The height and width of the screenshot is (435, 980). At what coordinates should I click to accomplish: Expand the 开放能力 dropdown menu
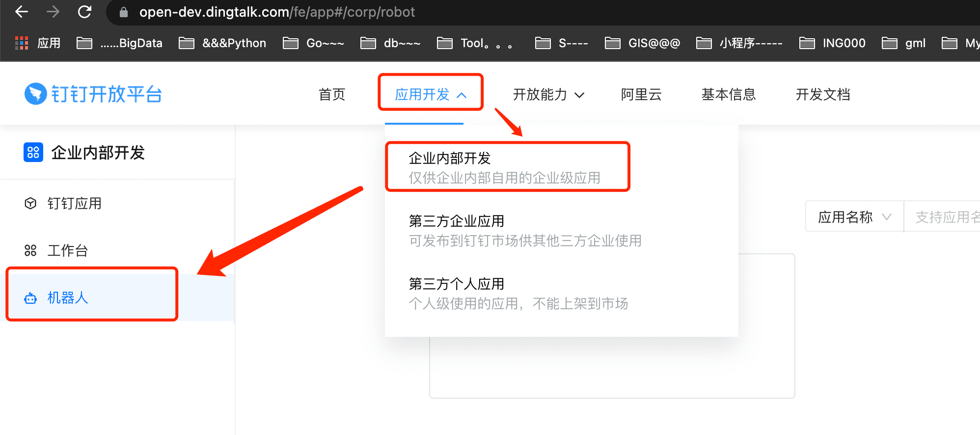point(548,94)
